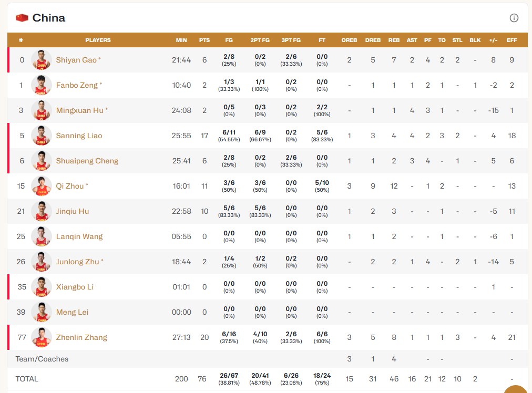This screenshot has height=393, width=532.
Task: Open Fanbo Zeng's player photo
Action: coord(42,85)
